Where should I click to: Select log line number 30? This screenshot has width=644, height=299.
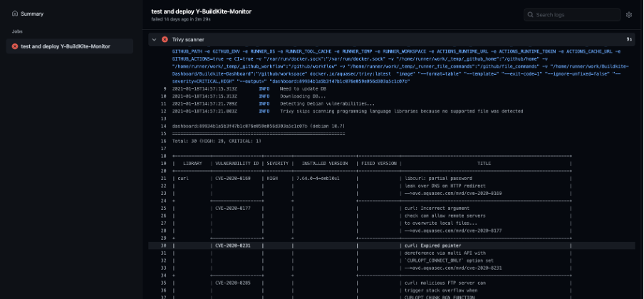coord(163,246)
